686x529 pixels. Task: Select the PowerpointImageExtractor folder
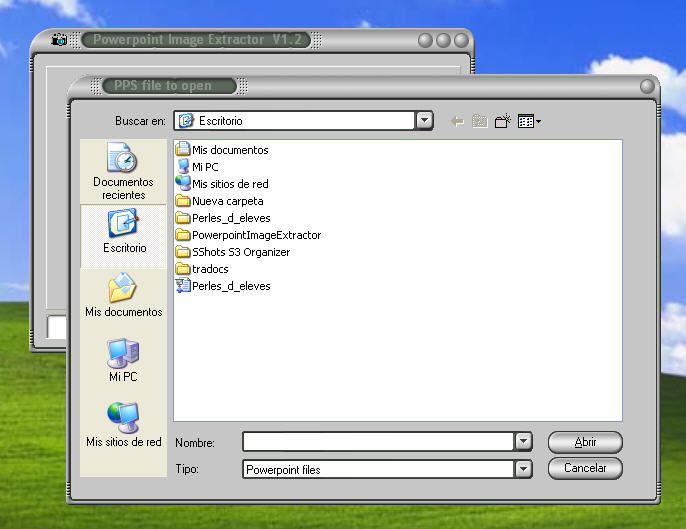coord(255,235)
